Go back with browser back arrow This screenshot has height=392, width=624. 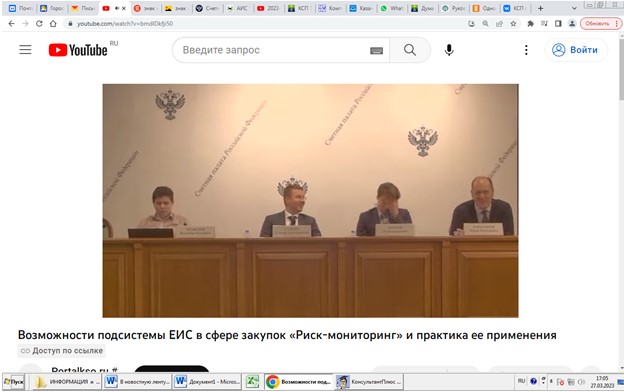(11, 23)
